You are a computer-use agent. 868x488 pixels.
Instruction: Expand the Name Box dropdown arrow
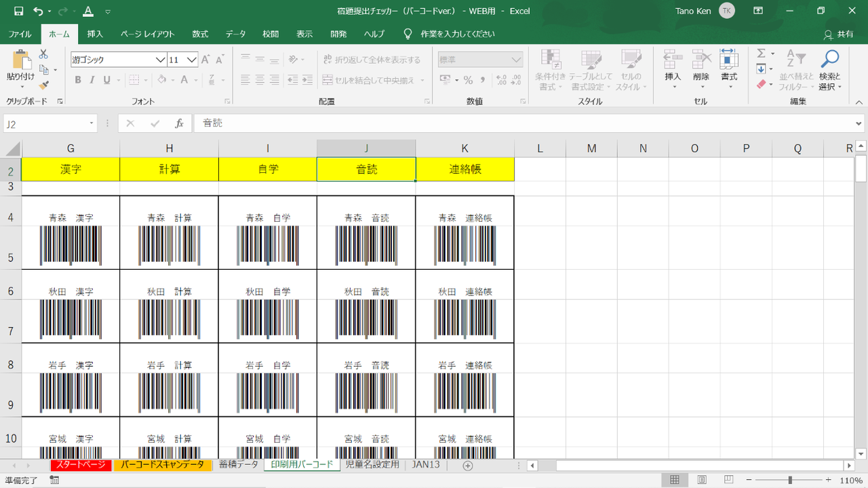[x=92, y=123]
